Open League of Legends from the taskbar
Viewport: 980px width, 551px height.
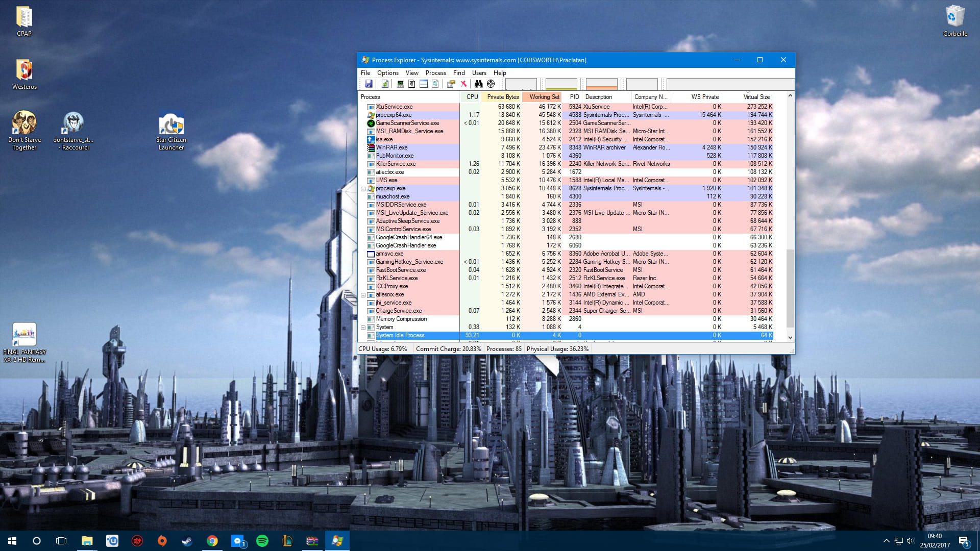pyautogui.click(x=287, y=541)
